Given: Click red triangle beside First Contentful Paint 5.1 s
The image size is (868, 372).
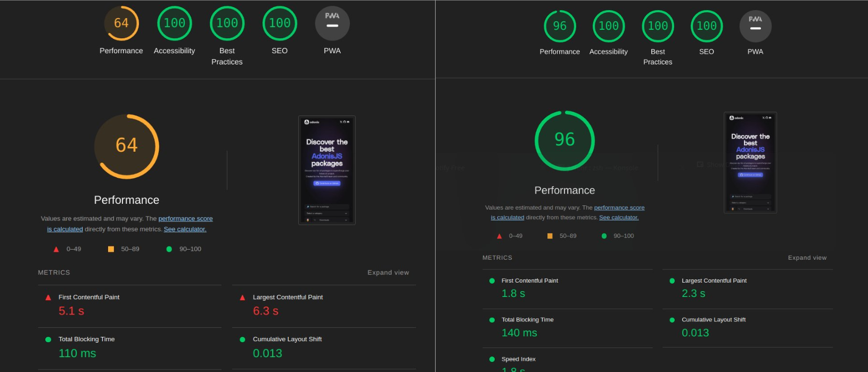Looking at the screenshot, I should tap(48, 297).
